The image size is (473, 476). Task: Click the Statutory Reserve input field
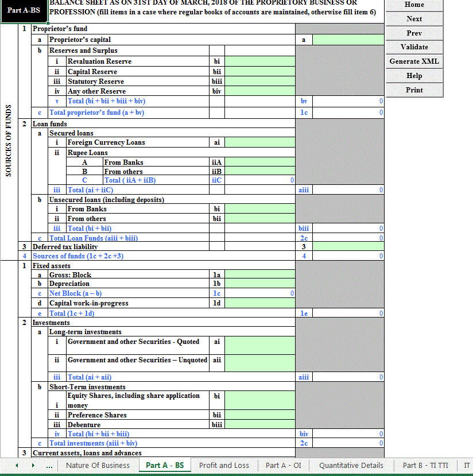point(259,82)
